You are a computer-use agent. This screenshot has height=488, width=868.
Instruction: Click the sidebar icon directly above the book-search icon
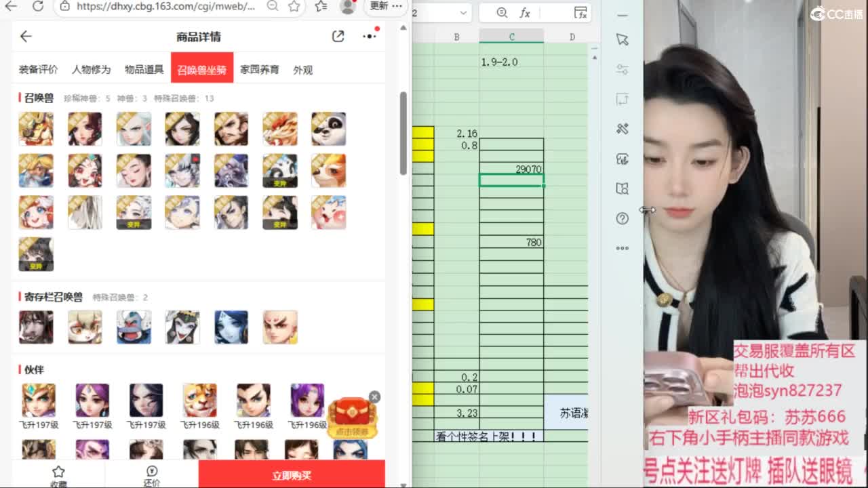(x=623, y=159)
